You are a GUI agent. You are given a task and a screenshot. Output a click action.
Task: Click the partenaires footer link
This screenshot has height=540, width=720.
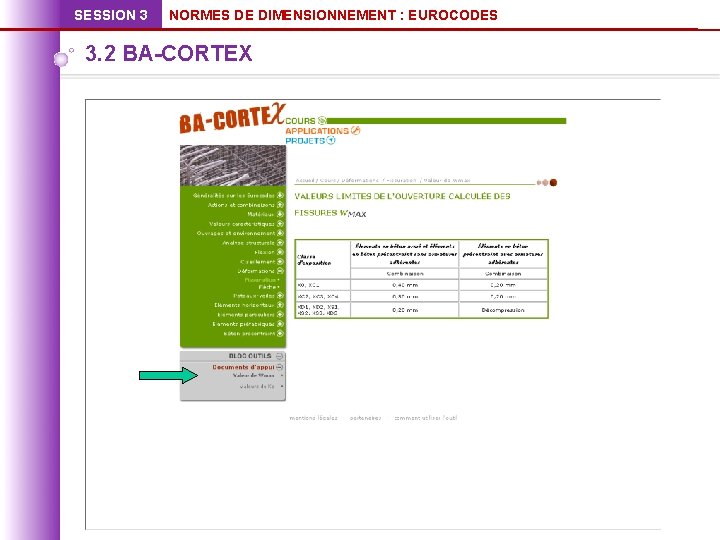coord(366,418)
